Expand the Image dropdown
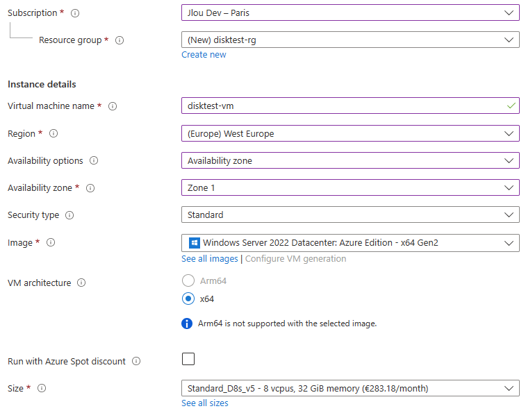Screen dimensions: 526x420 [350, 243]
